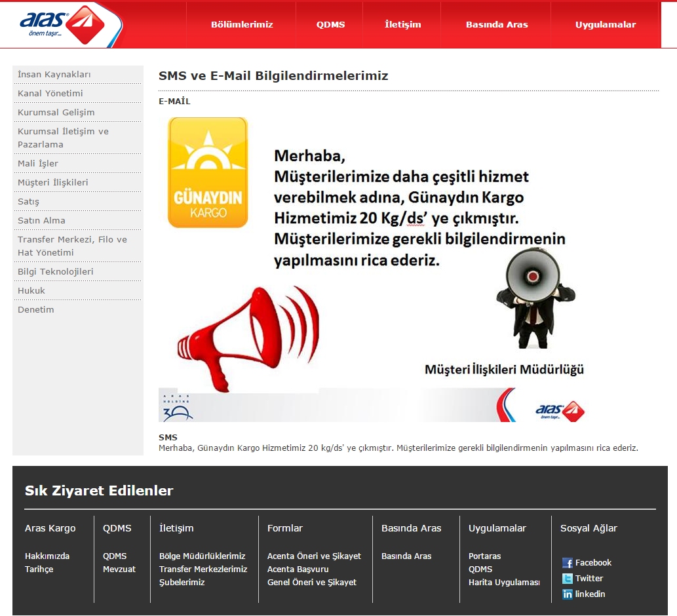The width and height of the screenshot is (677, 616).
Task: Go to Transfer Merkezi, Filo ve Hat Yönetimi
Action: point(78,246)
